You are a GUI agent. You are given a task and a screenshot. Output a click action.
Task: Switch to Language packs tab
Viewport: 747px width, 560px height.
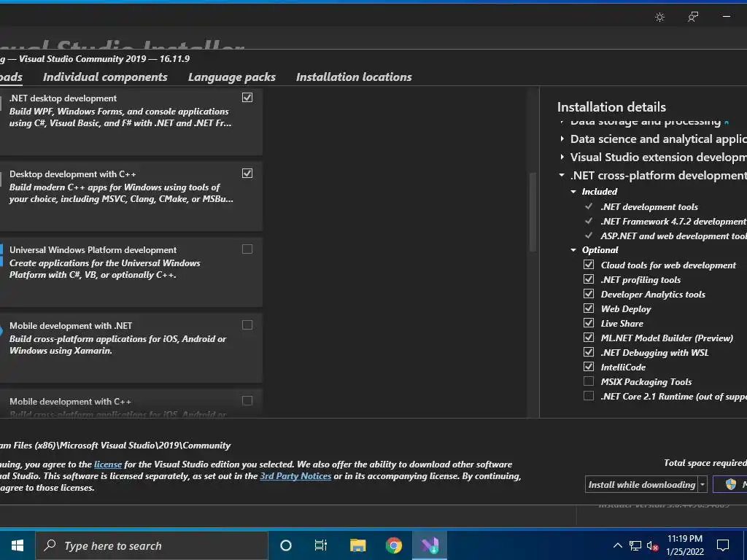pyautogui.click(x=232, y=77)
